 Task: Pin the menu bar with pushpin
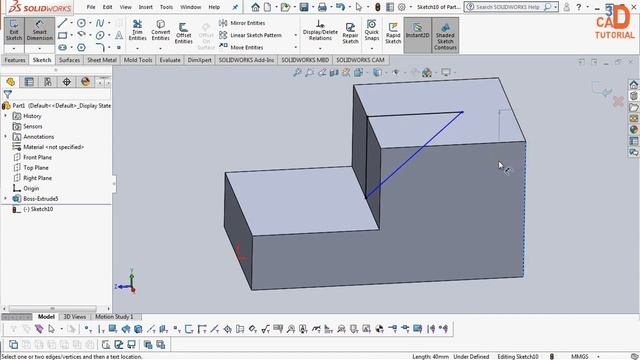click(235, 7)
